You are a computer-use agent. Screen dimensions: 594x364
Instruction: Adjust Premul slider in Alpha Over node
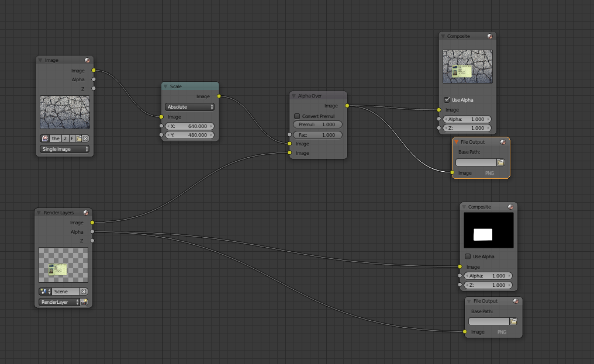click(x=317, y=124)
